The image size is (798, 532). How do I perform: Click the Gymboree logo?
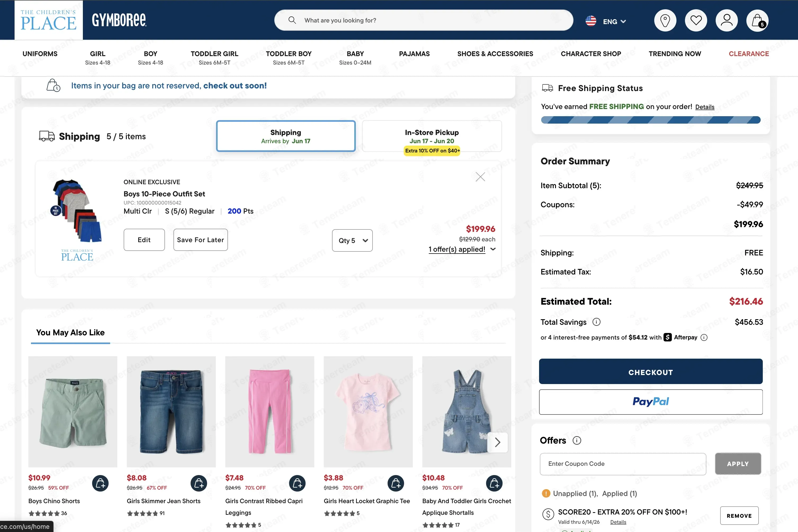click(x=119, y=20)
